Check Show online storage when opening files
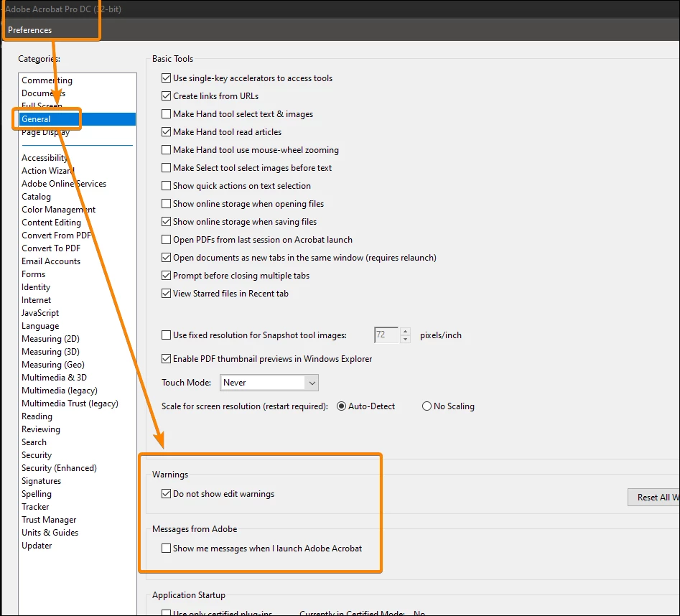This screenshot has width=680, height=616. (166, 204)
